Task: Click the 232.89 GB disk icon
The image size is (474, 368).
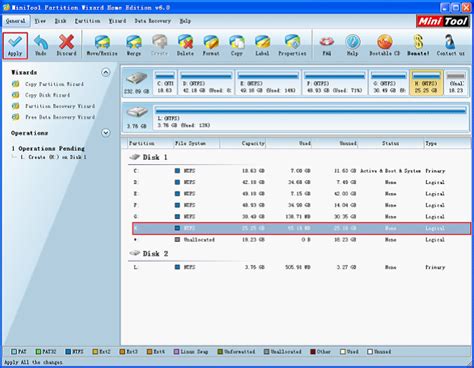Action: point(137,79)
